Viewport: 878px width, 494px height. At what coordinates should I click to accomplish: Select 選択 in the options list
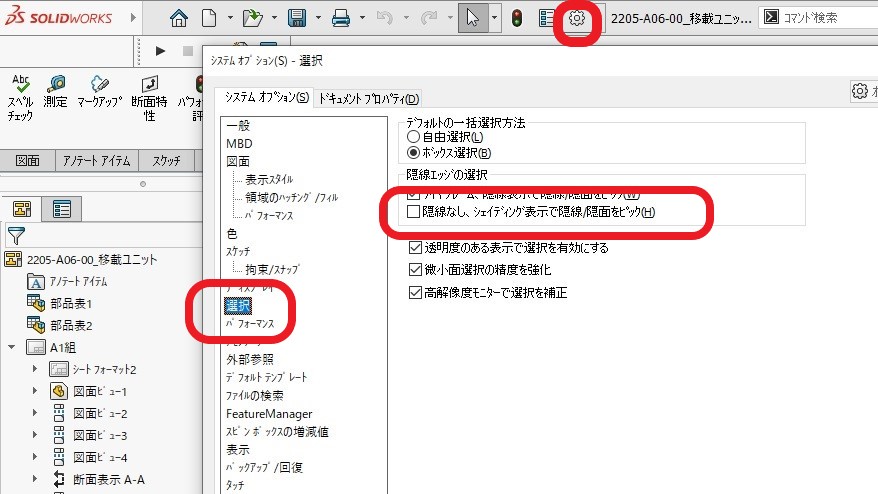[239, 305]
